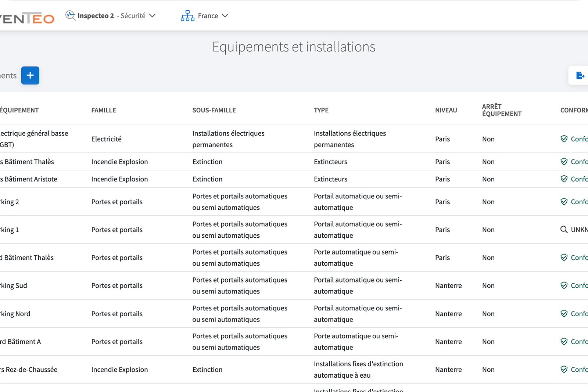Click Extincteurs type in the Bâtiment Aristote row
Image resolution: width=588 pixels, height=392 pixels.
pos(330,179)
